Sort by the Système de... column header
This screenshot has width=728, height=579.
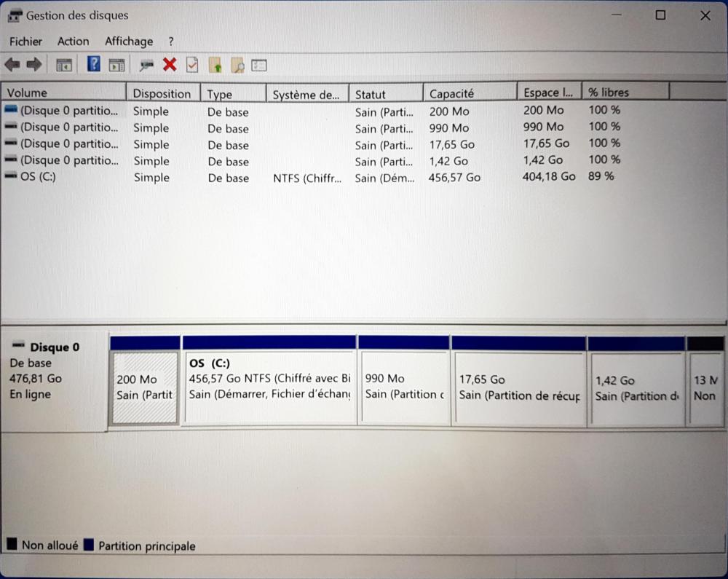click(307, 94)
